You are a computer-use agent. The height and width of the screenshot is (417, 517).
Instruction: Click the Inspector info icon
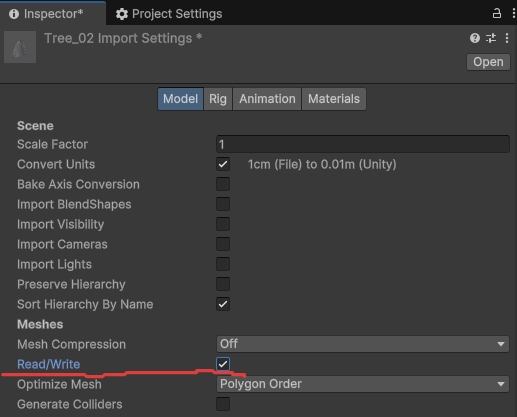point(14,14)
